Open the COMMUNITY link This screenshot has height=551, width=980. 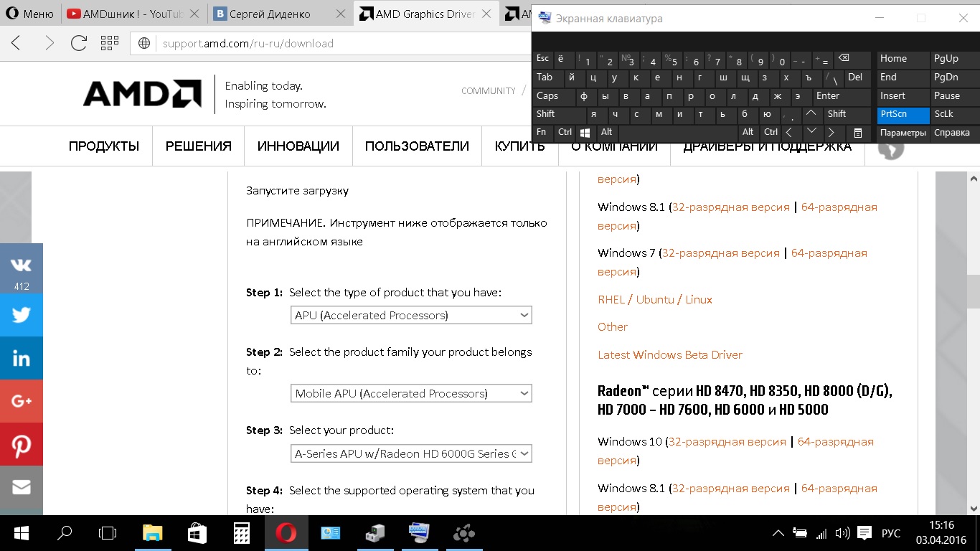tap(489, 91)
